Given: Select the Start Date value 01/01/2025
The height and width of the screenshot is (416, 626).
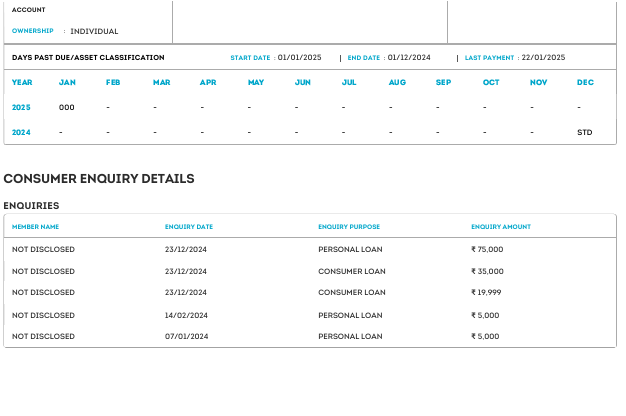Looking at the screenshot, I should click(x=300, y=58).
